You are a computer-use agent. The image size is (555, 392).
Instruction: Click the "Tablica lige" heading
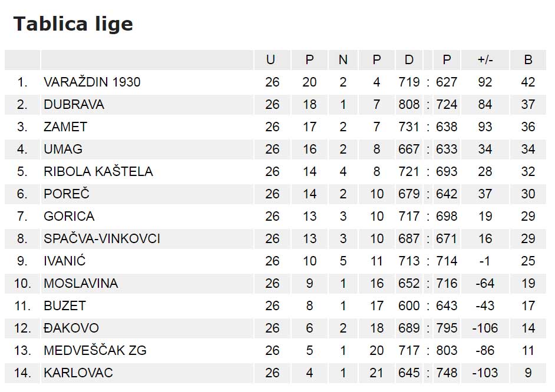[x=73, y=24]
